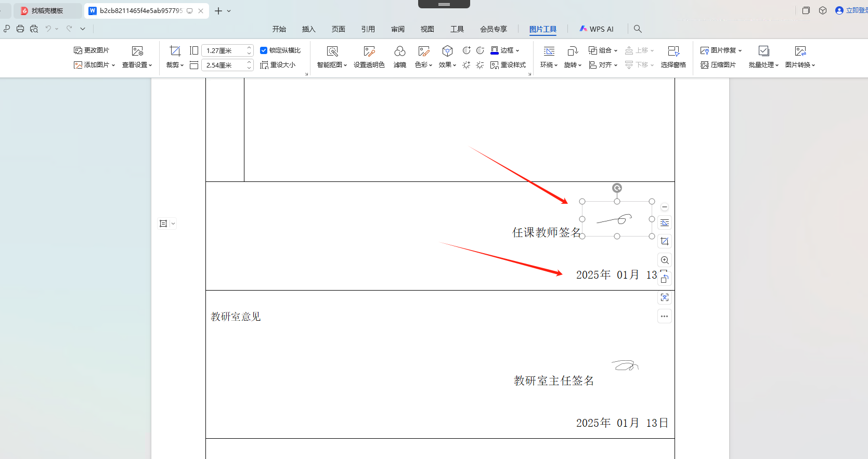The height and width of the screenshot is (459, 868).
Task: Click the plus icon to create new tab
Action: (x=218, y=11)
